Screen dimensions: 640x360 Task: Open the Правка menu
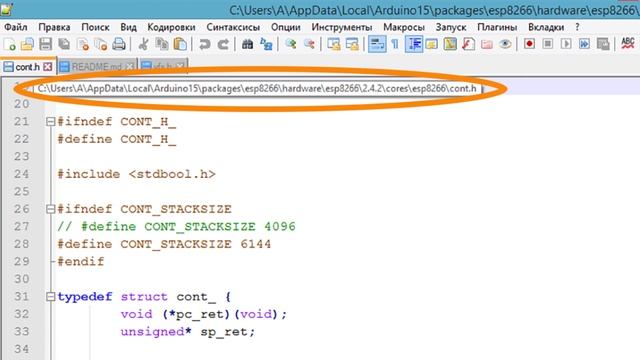pyautogui.click(x=54, y=27)
